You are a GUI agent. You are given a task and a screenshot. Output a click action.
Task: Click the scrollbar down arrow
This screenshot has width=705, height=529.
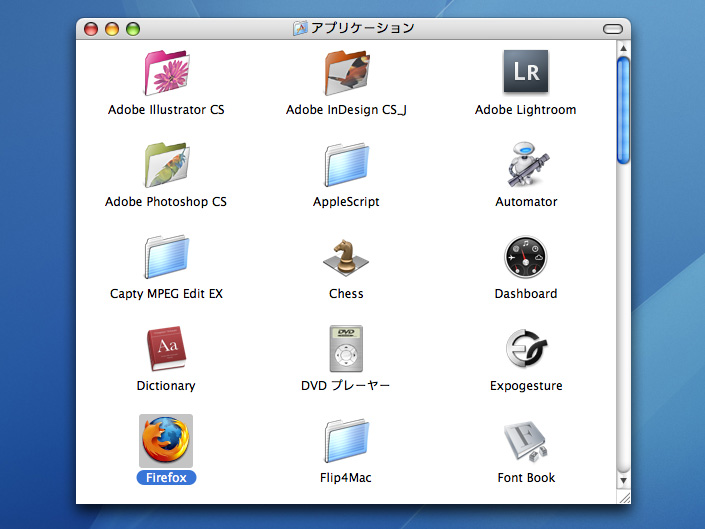pyautogui.click(x=624, y=480)
